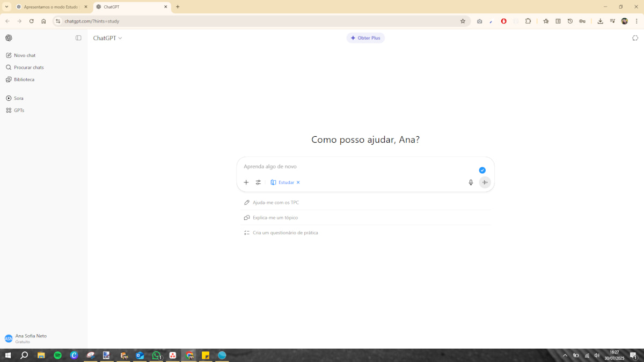Remove the Estudar mode chip
The width and height of the screenshot is (644, 362).
click(298, 182)
